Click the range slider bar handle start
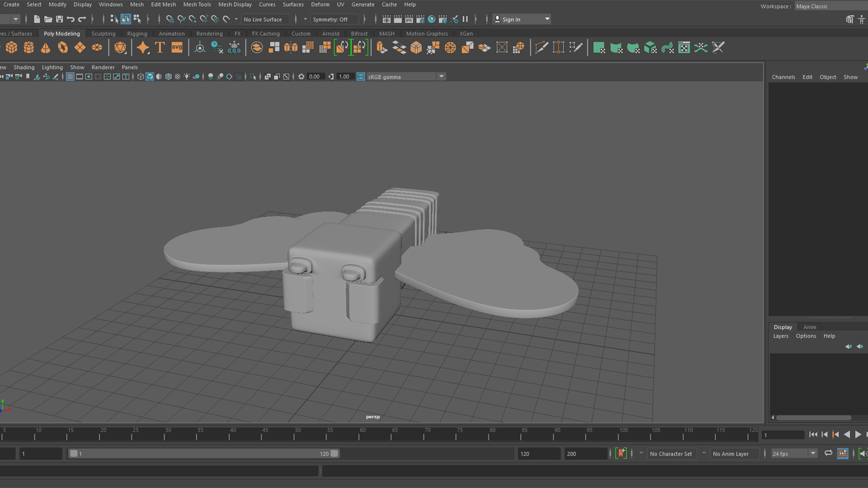Screen dimensions: 868x488 tap(74, 454)
